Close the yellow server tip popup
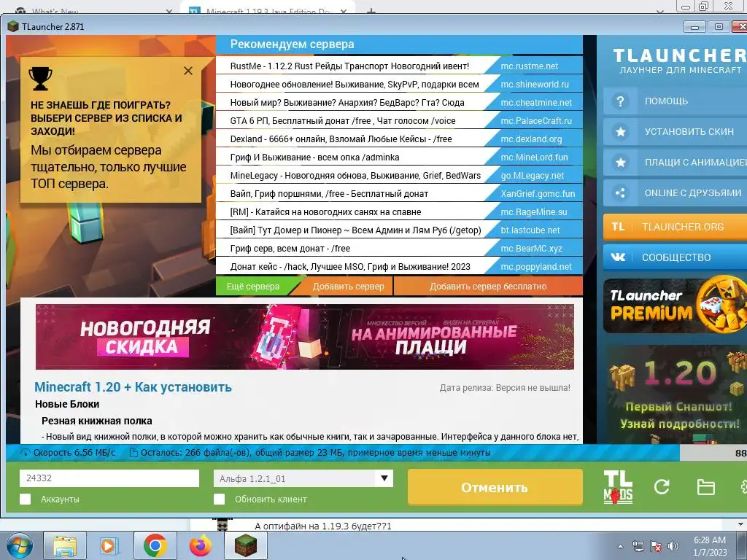 pyautogui.click(x=188, y=71)
